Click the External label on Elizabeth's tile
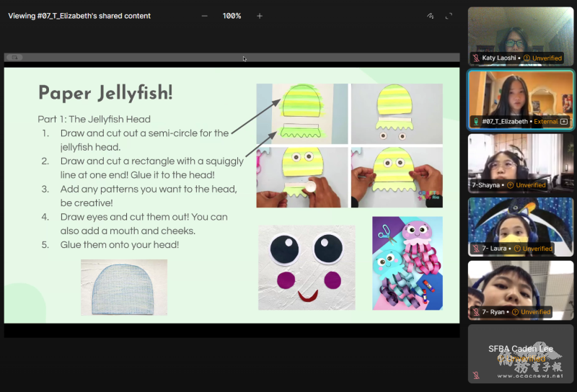577x392 pixels. 545,122
